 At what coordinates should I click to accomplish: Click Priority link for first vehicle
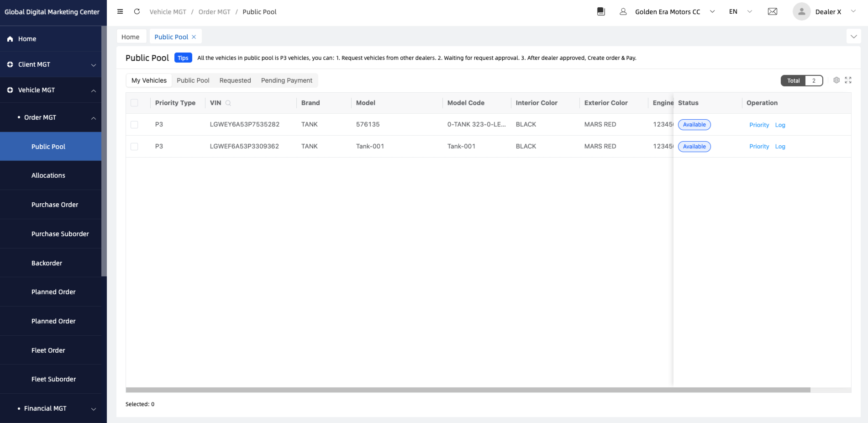click(759, 125)
